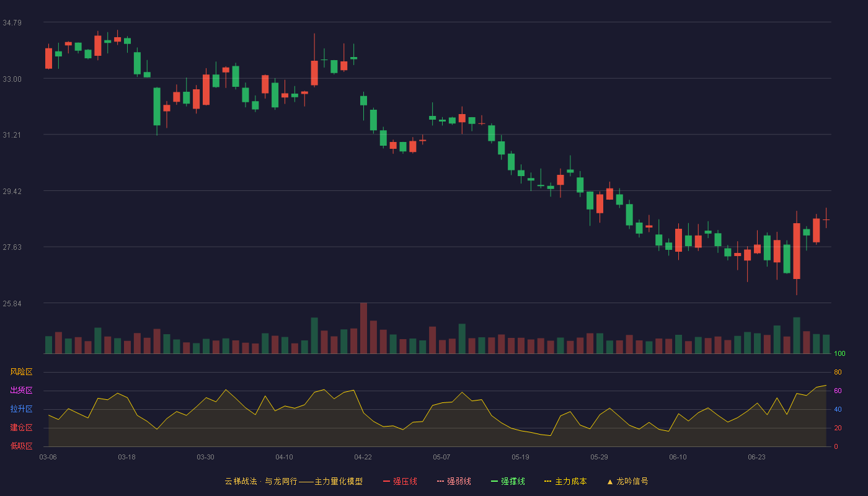This screenshot has height=496, width=868.
Task: Toggle the 强弱线 legend item
Action: [454, 481]
